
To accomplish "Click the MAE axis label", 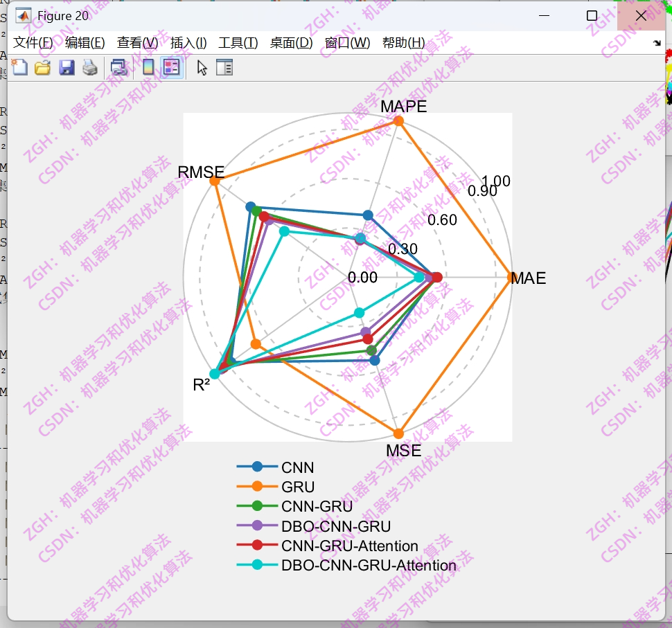I will coord(529,278).
